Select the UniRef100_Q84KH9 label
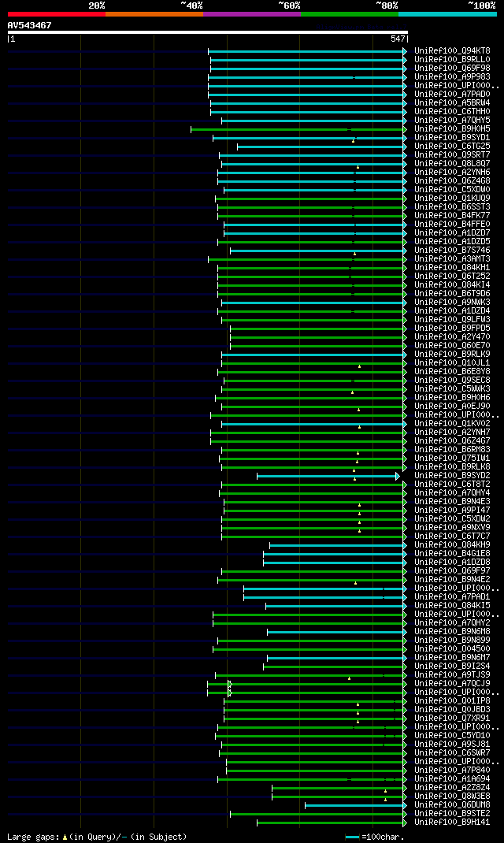 452,545
